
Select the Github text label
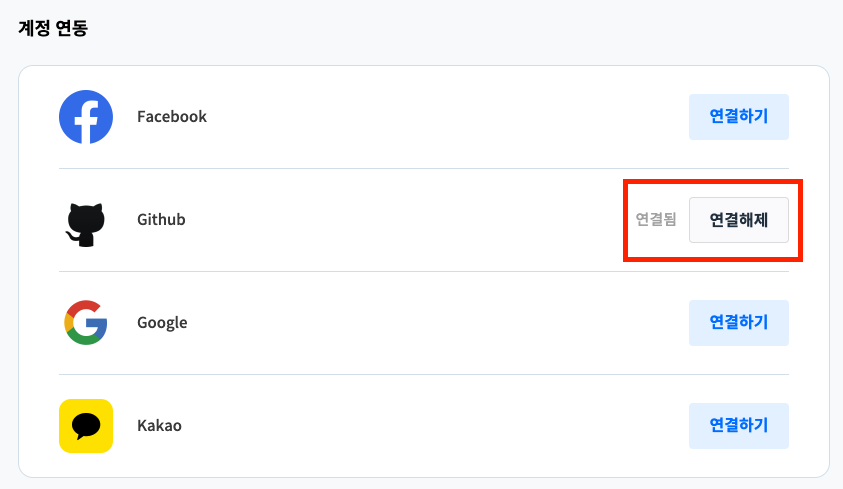click(161, 220)
